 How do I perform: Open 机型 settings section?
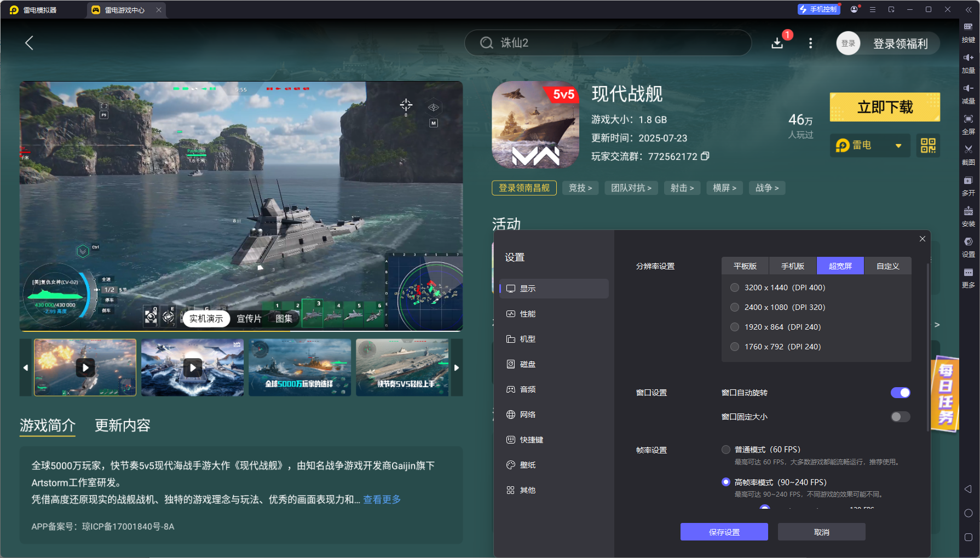click(554, 339)
